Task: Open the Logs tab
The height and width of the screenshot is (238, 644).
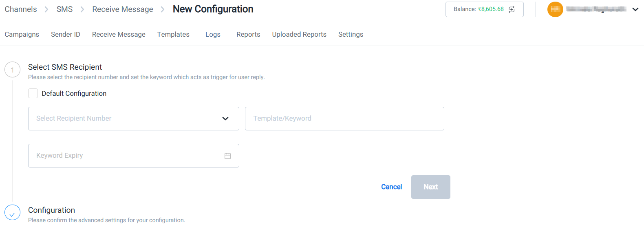Action: 213,34
